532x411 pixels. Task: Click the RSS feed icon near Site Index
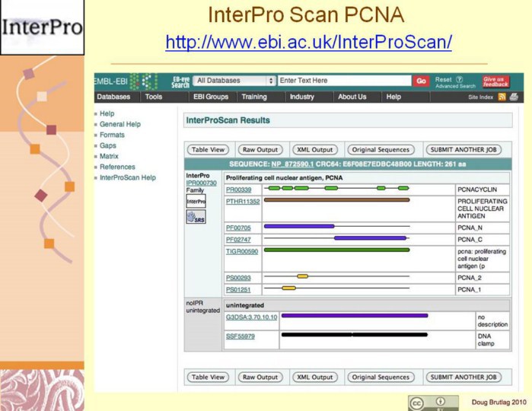[x=502, y=97]
